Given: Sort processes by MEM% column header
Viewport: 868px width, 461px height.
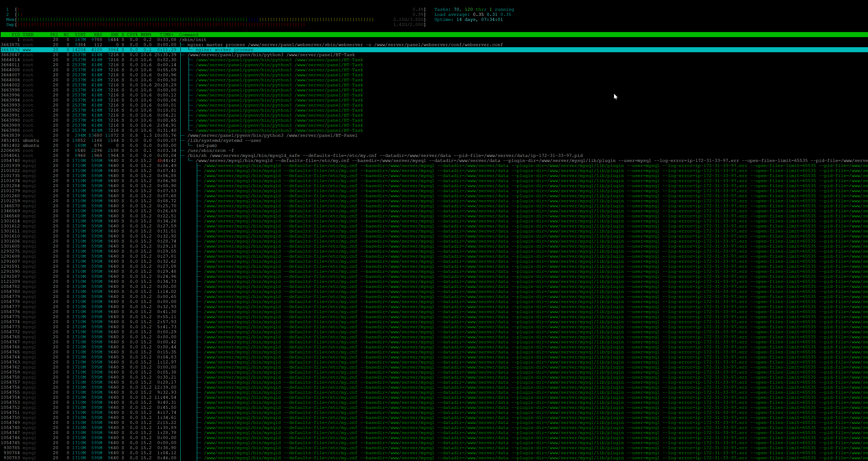Looking at the screenshot, I should click(x=146, y=35).
